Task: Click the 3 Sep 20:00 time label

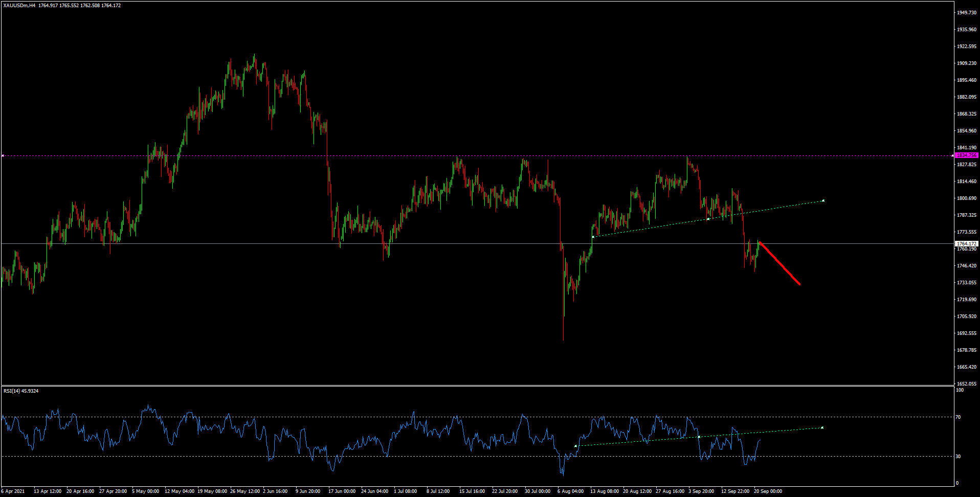Action: [702, 491]
